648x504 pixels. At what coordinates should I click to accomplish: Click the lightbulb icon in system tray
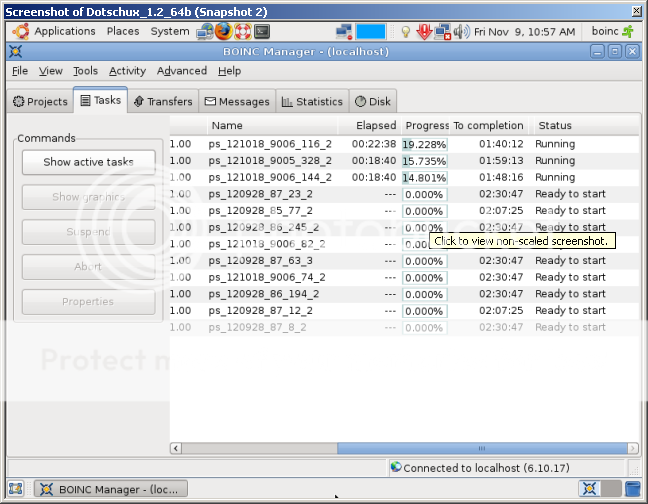pos(406,31)
